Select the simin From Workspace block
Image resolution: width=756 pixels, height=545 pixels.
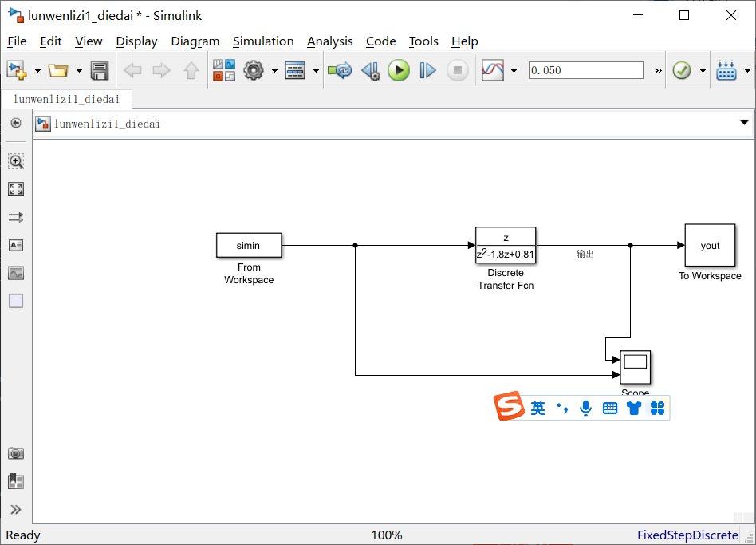pos(249,246)
